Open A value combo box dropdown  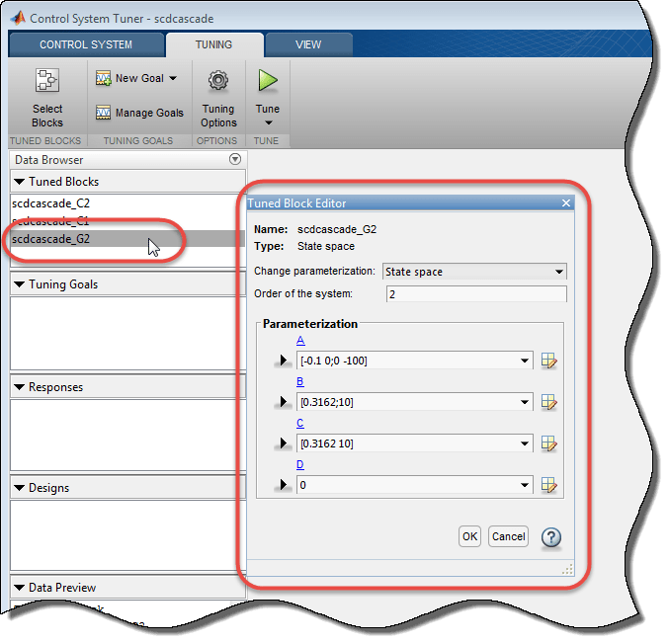[x=525, y=361]
